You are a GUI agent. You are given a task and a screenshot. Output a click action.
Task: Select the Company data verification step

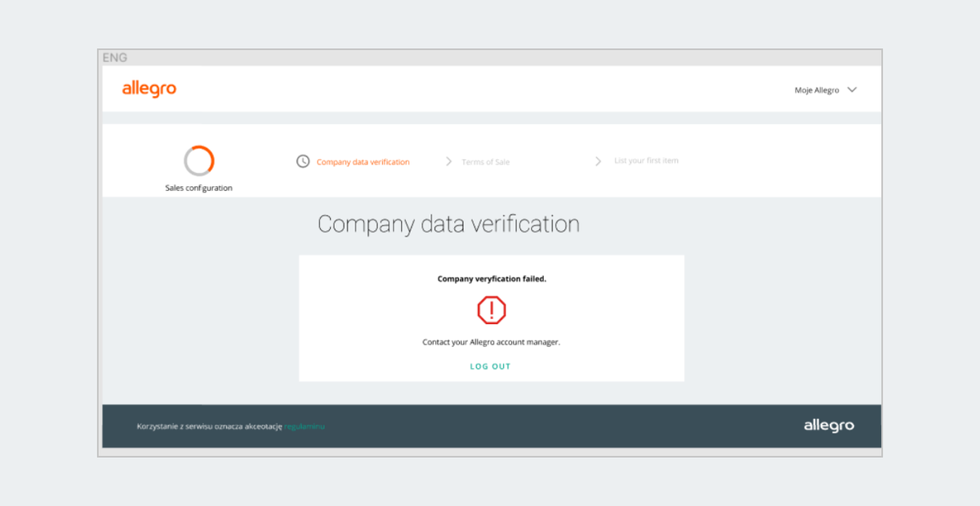pos(363,162)
